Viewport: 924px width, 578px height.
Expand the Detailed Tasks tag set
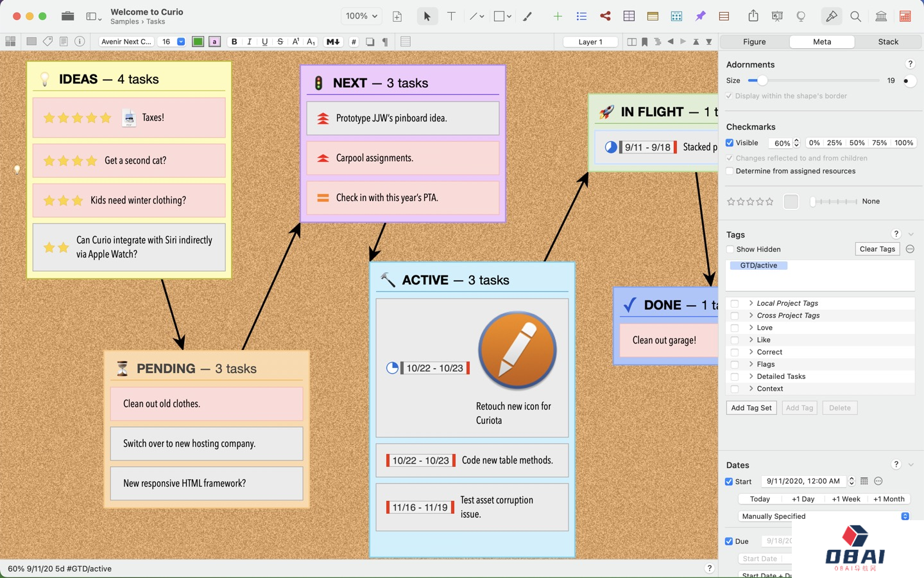point(751,376)
